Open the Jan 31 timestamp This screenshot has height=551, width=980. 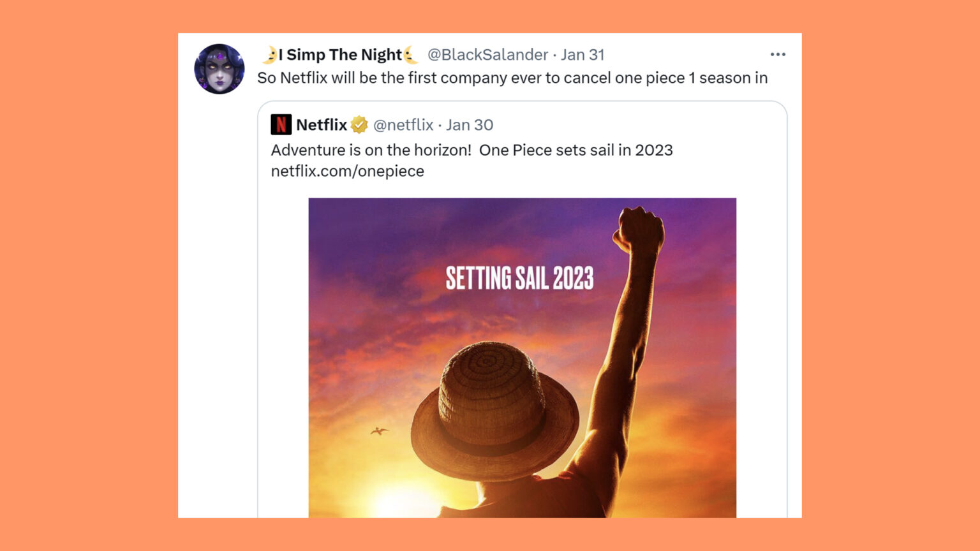click(583, 55)
